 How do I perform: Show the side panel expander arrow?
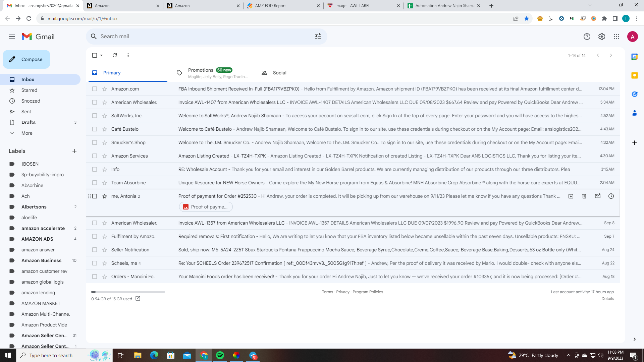point(635,339)
